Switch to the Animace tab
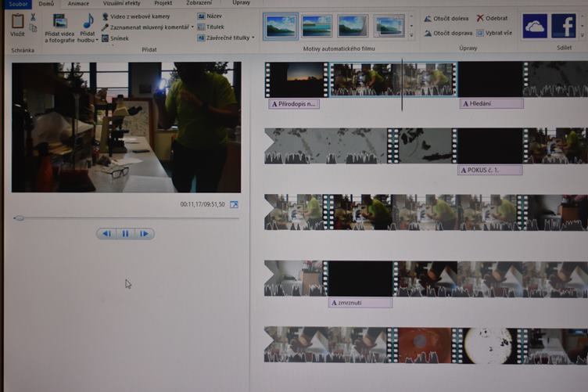This screenshot has width=588, height=392. click(78, 4)
